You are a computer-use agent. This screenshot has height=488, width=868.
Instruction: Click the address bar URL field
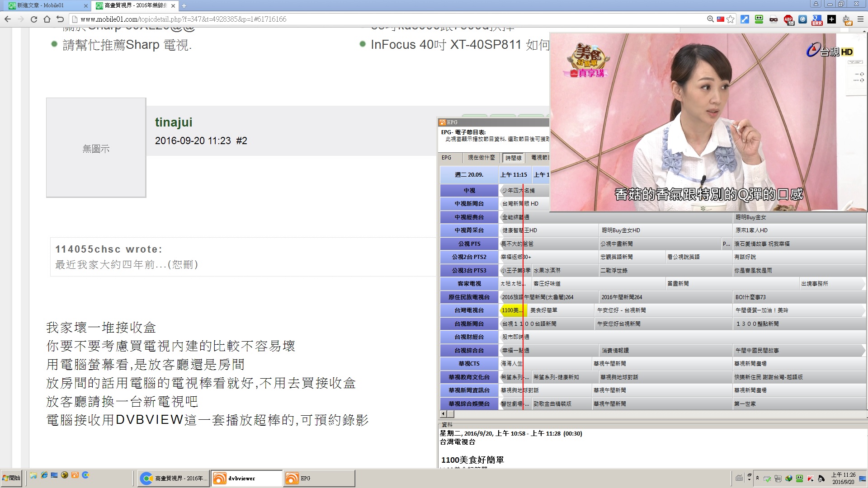tap(389, 19)
